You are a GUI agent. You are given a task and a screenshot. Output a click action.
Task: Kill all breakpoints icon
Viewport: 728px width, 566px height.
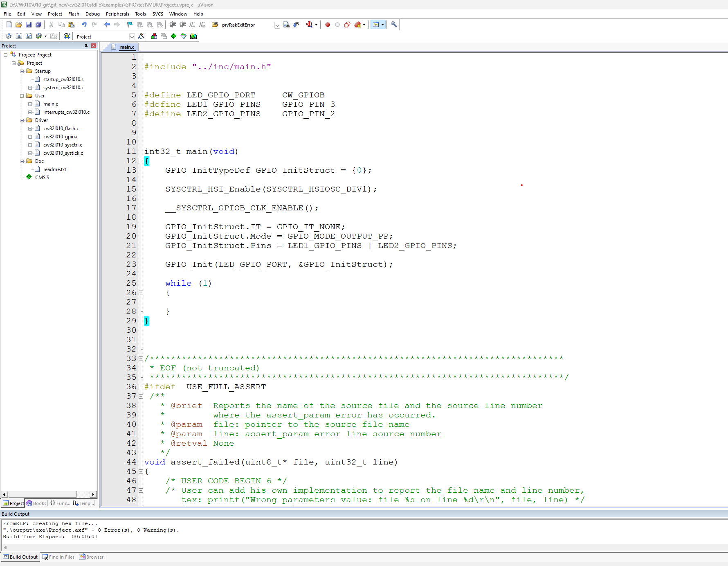(358, 25)
